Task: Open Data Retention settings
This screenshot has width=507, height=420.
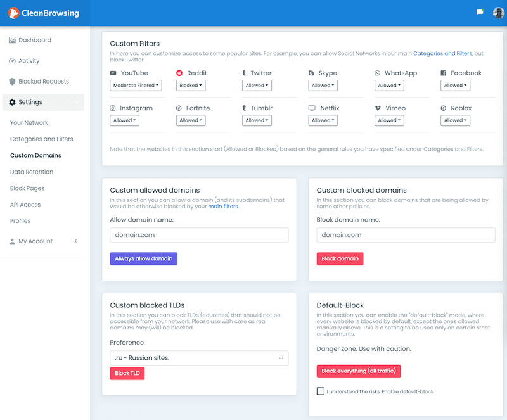Action: pos(32,172)
